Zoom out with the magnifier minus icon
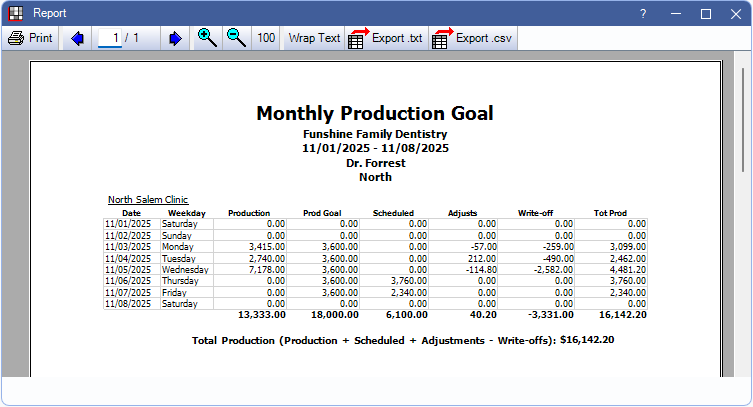This screenshot has height=407, width=753. pos(236,38)
